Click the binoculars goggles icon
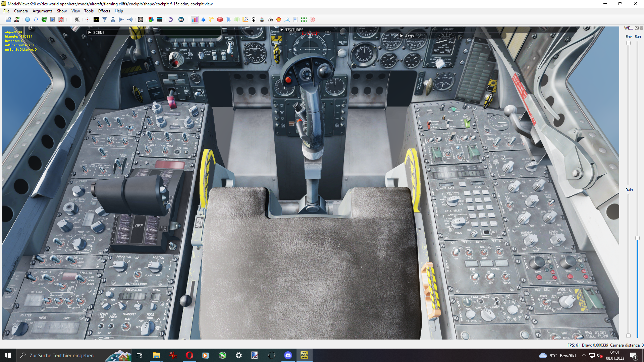The height and width of the screenshot is (362, 644). 270,19
